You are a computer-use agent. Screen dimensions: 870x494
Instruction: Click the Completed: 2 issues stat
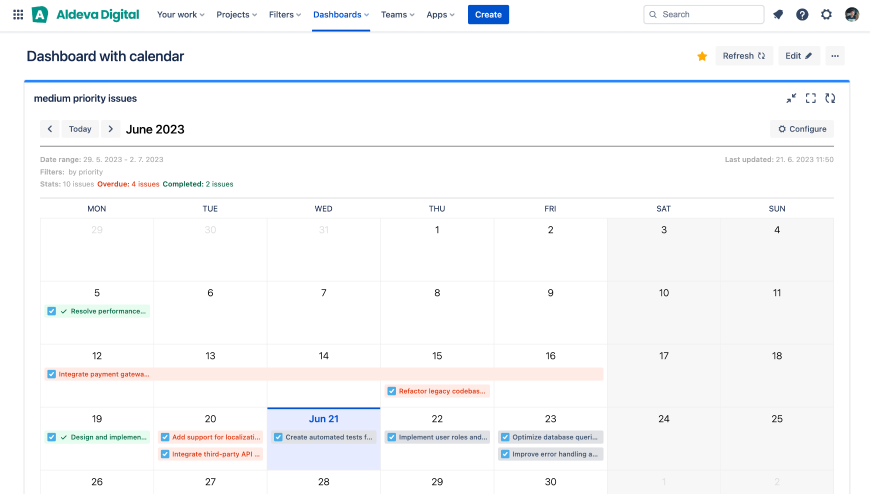[x=198, y=184]
